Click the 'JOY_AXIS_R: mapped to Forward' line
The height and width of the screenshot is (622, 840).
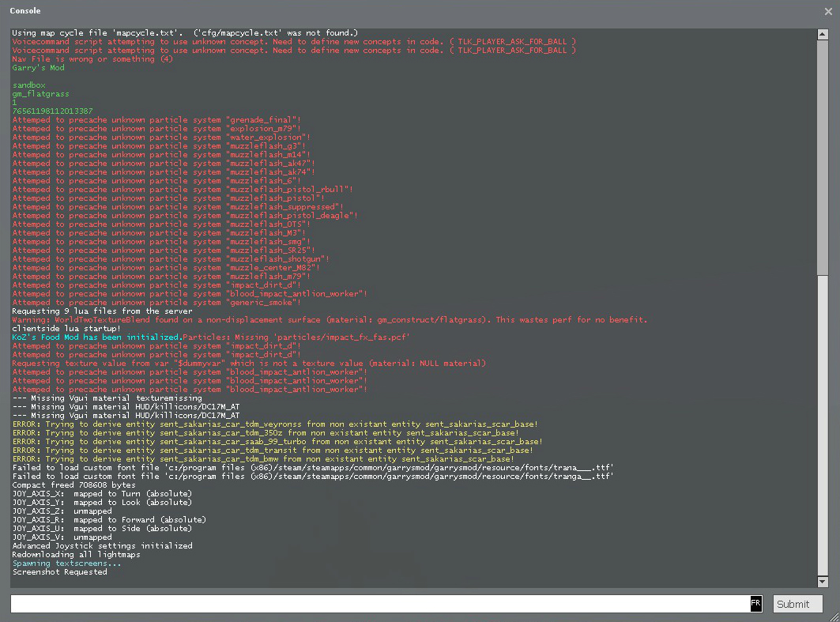pyautogui.click(x=109, y=520)
